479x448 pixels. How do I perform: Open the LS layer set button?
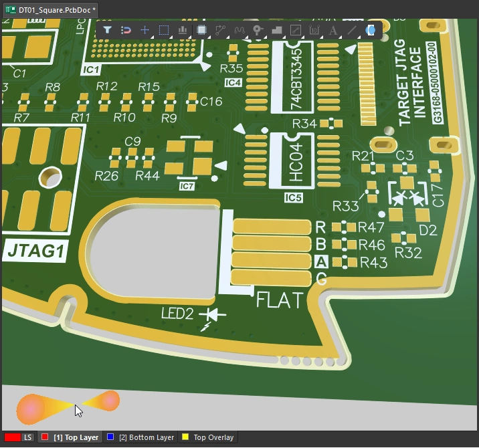tap(28, 437)
